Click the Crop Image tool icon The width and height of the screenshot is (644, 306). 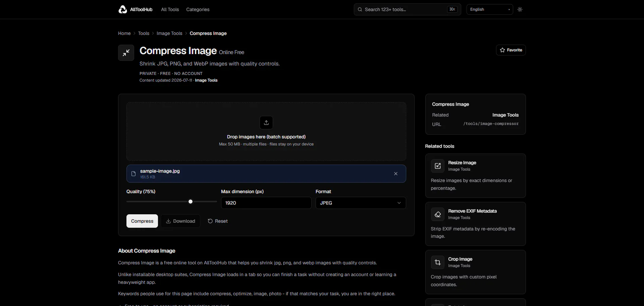pos(438,262)
